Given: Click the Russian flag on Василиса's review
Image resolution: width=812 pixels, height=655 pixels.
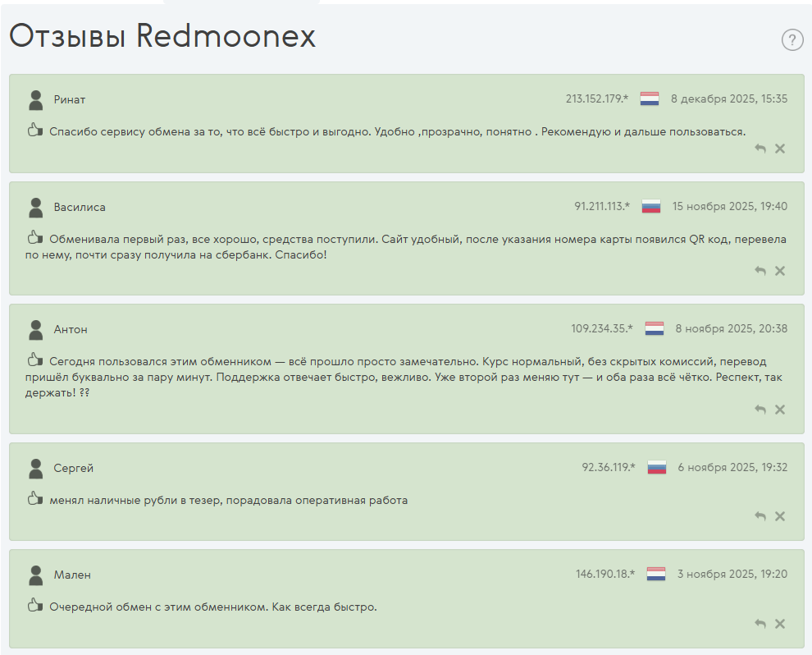Looking at the screenshot, I should coord(650,207).
